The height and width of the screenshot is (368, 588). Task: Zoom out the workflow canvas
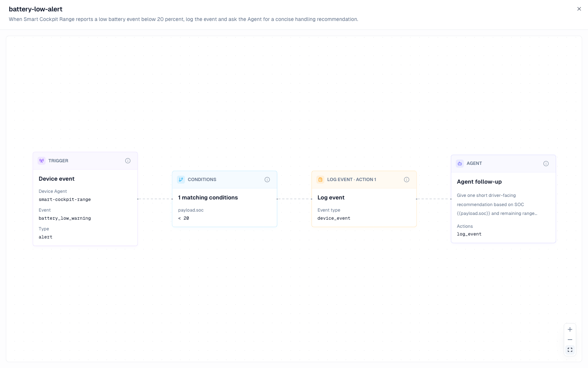tap(570, 340)
